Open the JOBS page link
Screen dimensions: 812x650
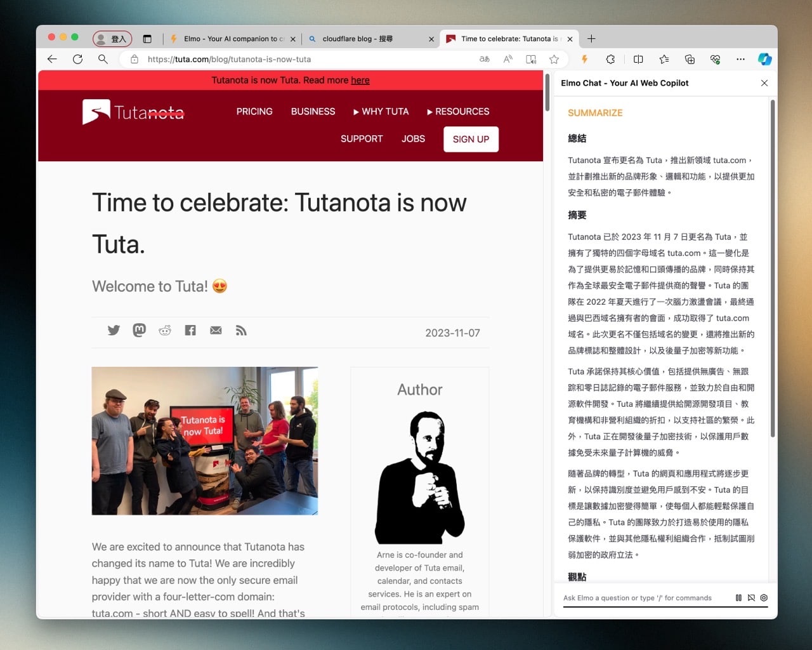413,138
